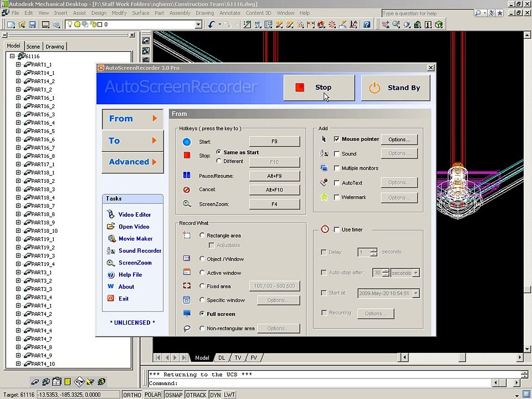The image size is (532, 399).
Task: Expand the PART16_5 tree node
Action: coord(18,131)
